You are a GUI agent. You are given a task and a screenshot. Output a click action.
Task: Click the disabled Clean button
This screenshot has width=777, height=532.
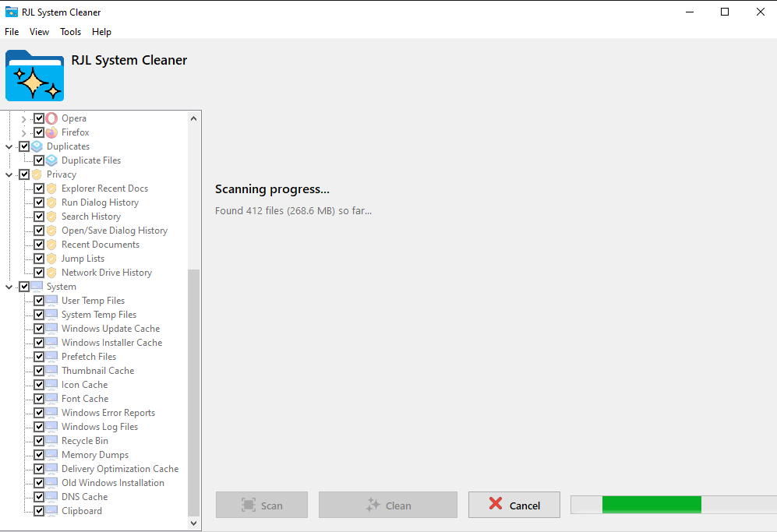click(x=387, y=504)
